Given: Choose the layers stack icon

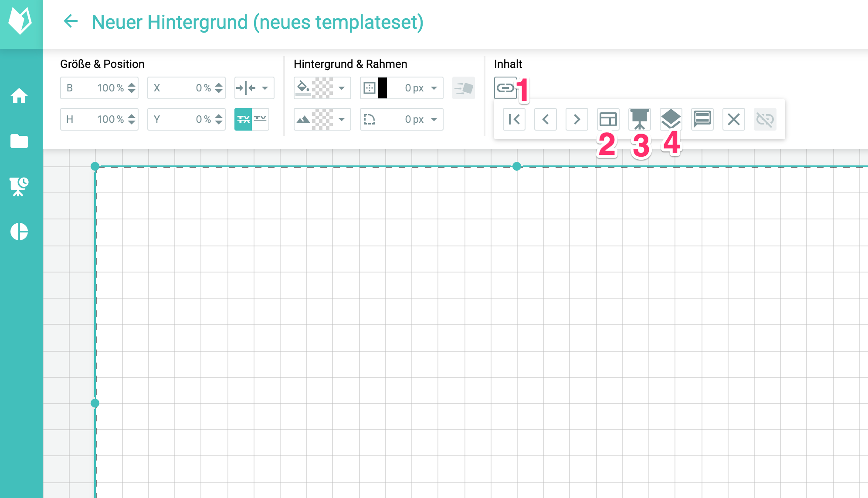Looking at the screenshot, I should (x=671, y=119).
